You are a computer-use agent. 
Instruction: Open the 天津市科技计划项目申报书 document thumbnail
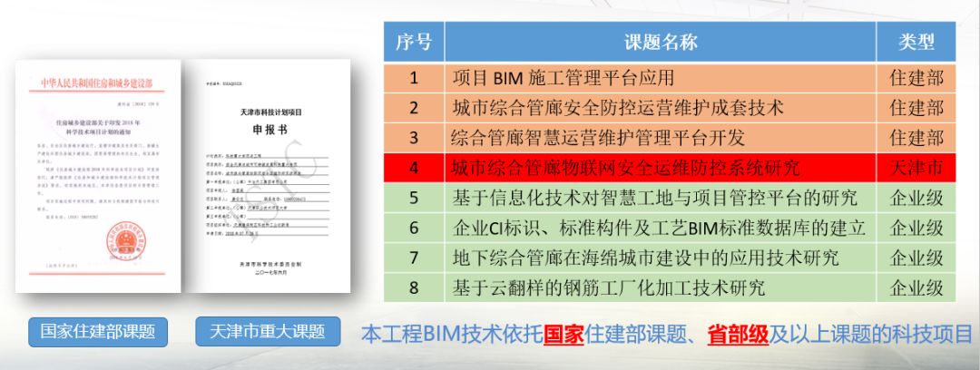pos(269,176)
